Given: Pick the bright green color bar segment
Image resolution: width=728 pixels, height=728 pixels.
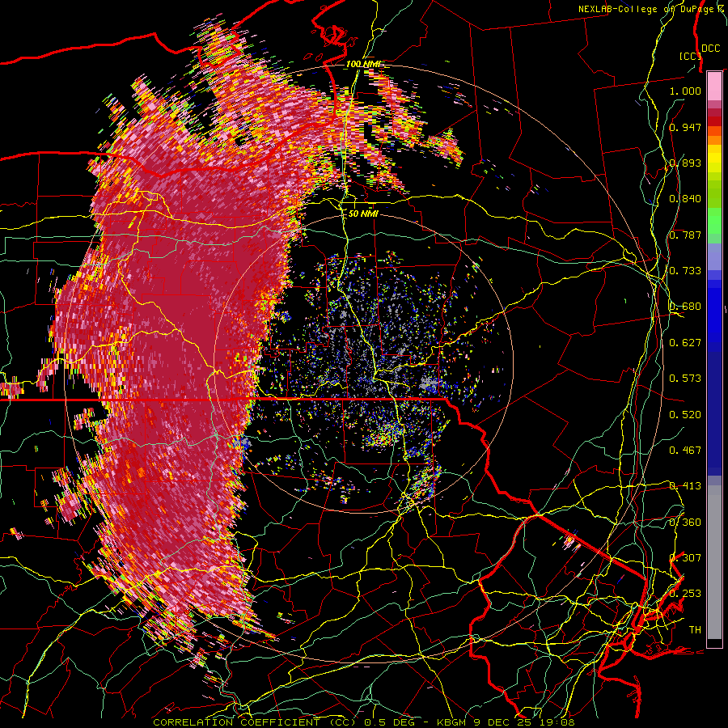Looking at the screenshot, I should pos(714,221).
